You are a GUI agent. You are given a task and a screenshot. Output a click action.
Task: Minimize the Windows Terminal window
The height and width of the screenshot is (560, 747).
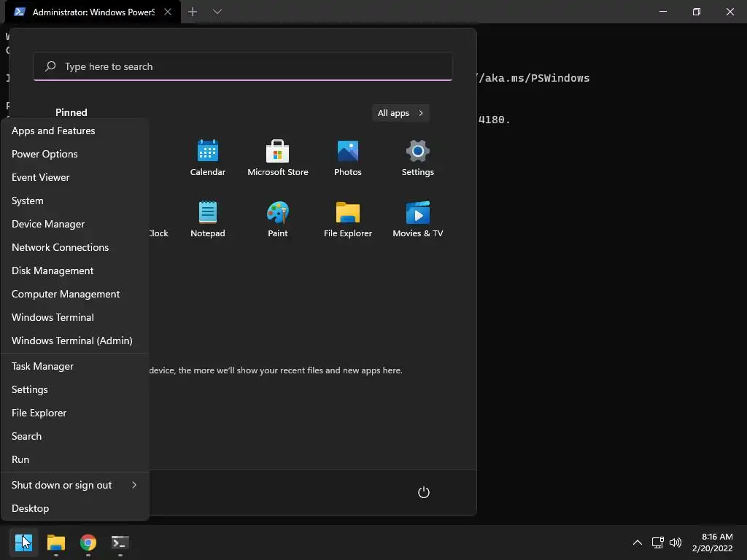click(x=662, y=12)
